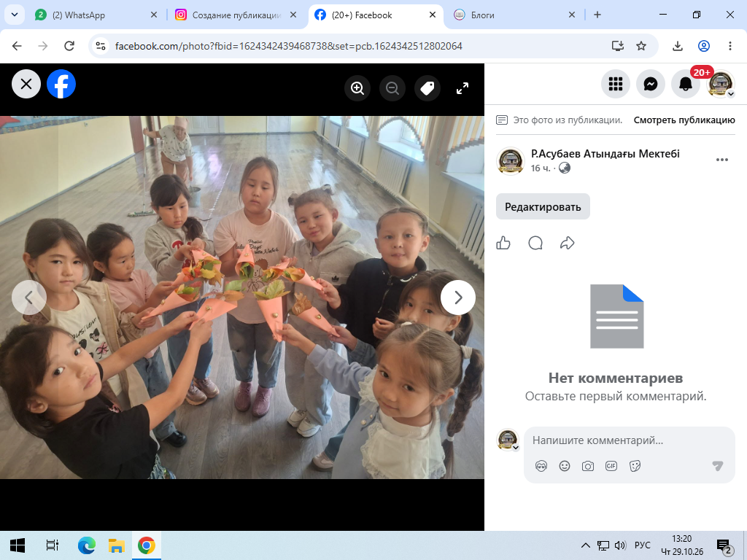Open Chrome three-dot menu

coord(729,46)
